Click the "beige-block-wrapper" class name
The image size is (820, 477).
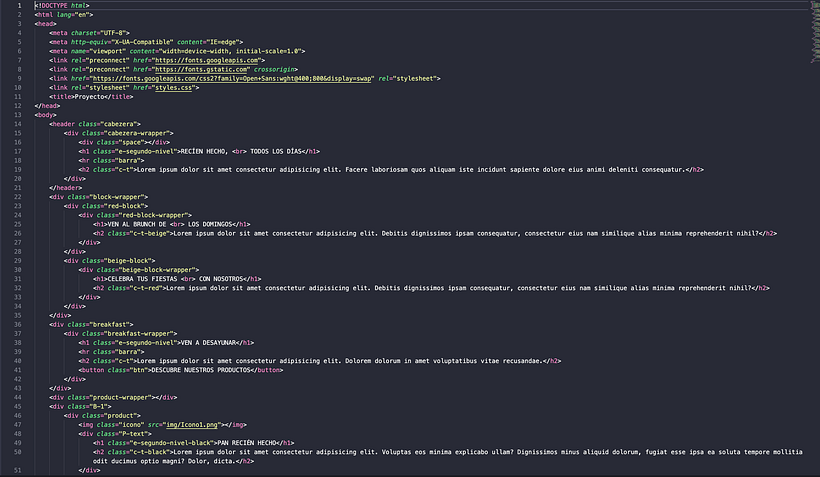pyautogui.click(x=157, y=270)
